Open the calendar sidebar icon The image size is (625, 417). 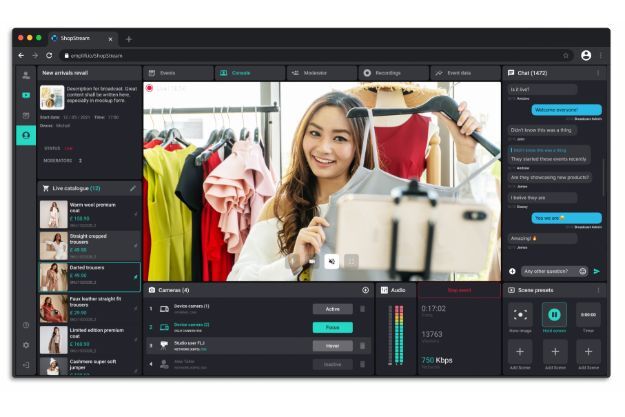click(26, 116)
